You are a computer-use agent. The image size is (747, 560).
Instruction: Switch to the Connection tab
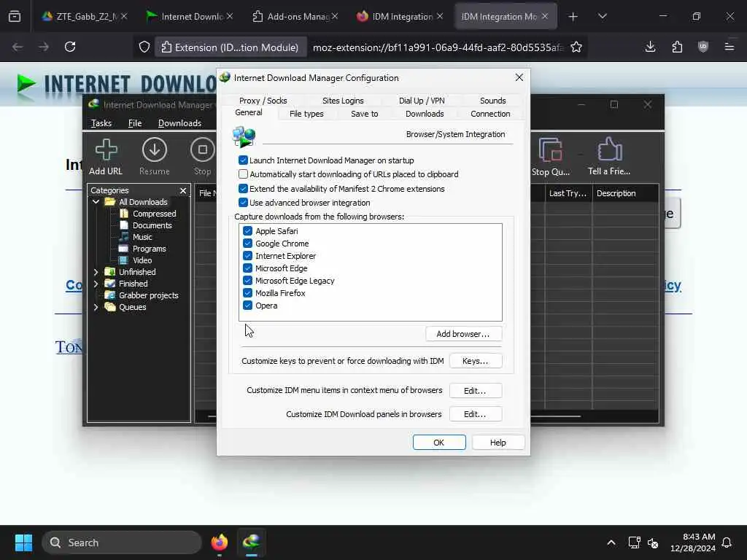tap(490, 114)
